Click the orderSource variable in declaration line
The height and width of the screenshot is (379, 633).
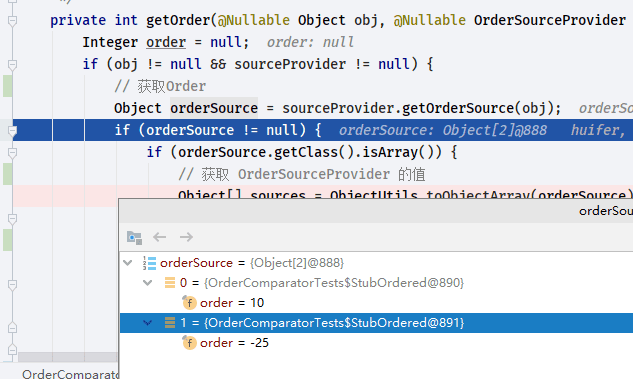(x=214, y=108)
